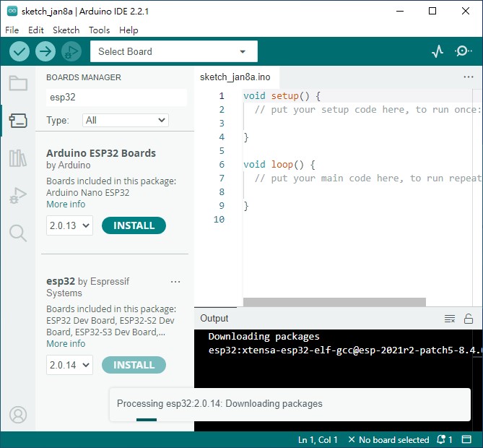Click the download progress bar in notification
Image resolution: width=483 pixels, height=448 pixels.
(147, 420)
